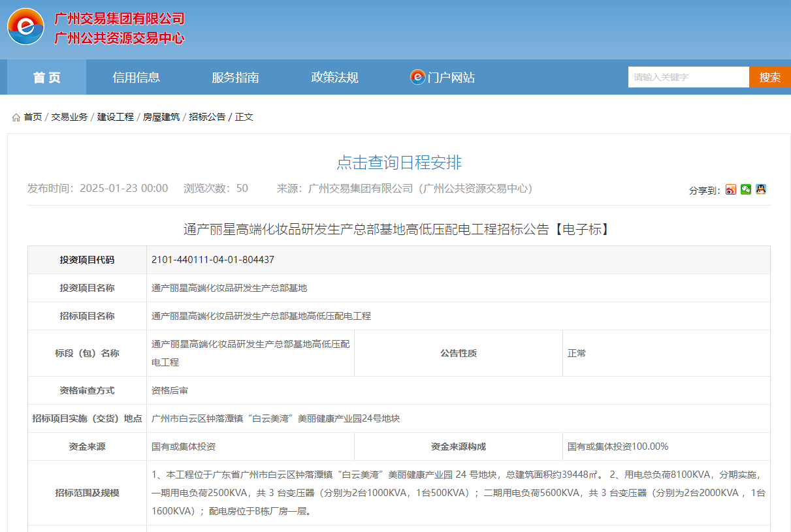Click the orange 搜索 search button
Image resolution: width=791 pixels, height=532 pixels.
(769, 76)
